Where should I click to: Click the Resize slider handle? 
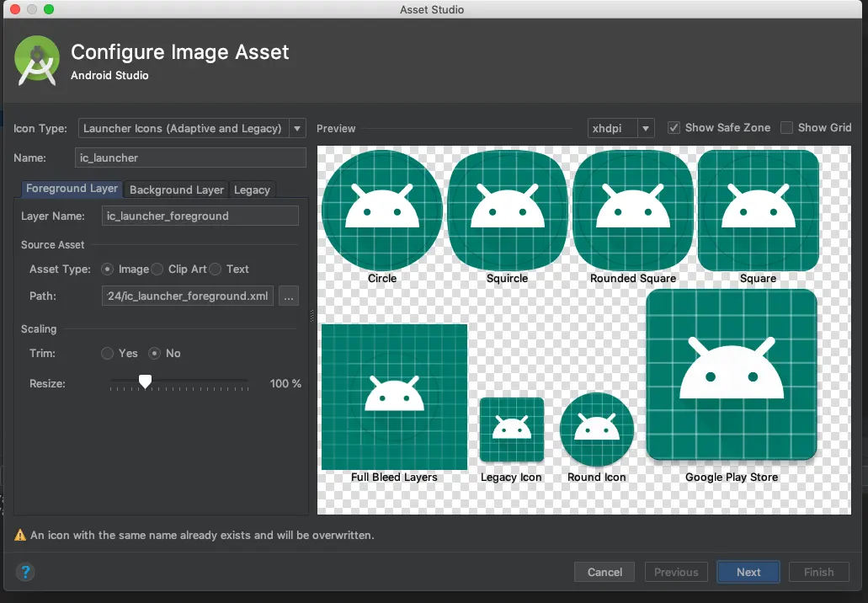click(145, 382)
